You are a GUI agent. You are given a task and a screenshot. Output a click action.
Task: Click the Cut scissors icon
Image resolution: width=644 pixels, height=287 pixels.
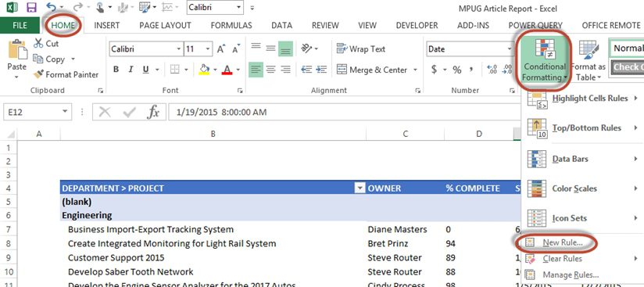click(38, 43)
